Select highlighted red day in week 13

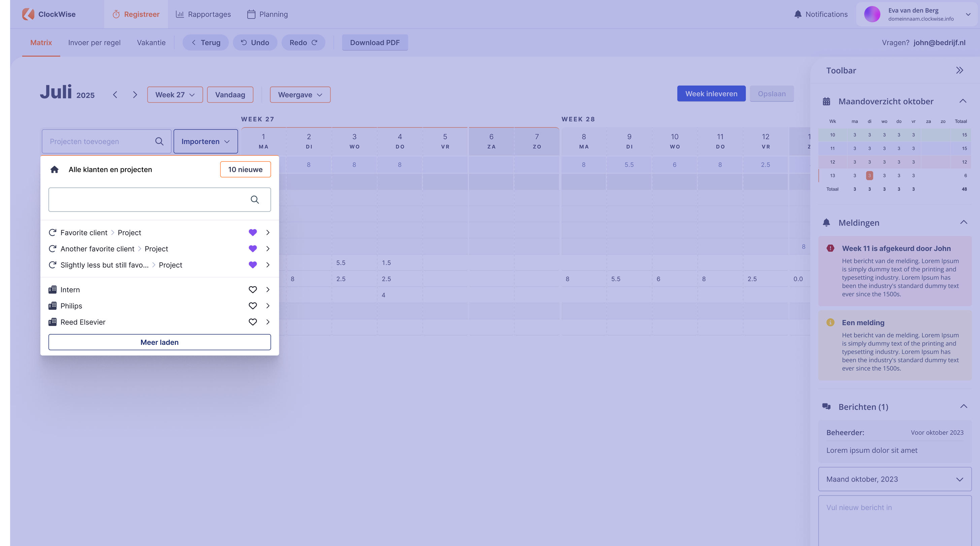[869, 176]
